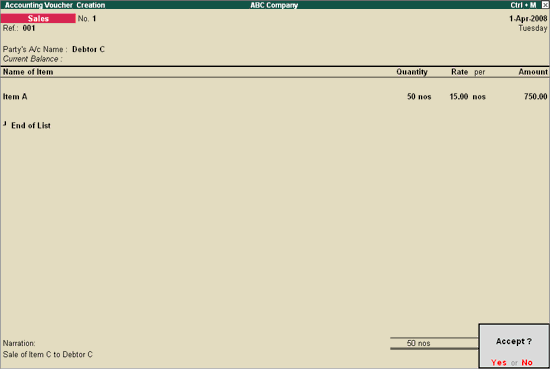Edit the 750.00 amount value
Image resolution: width=550 pixels, height=369 pixels.
pyautogui.click(x=536, y=96)
